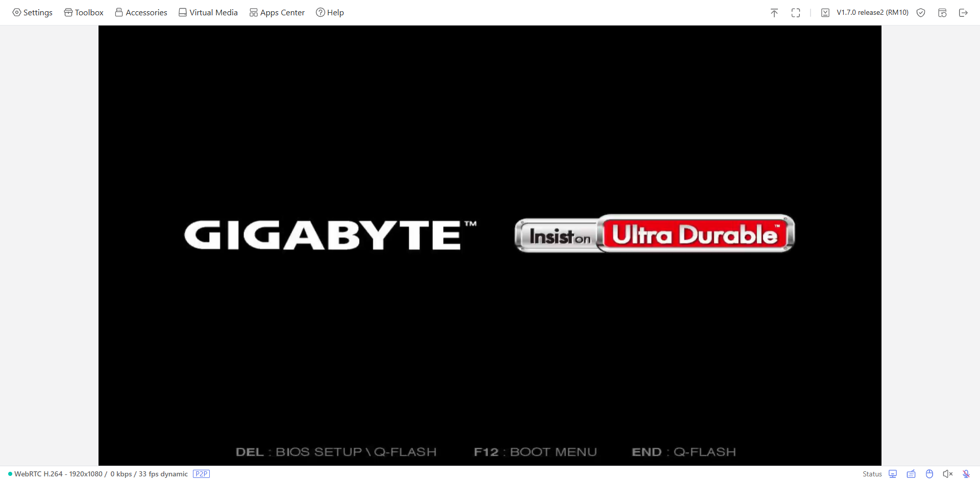Click the Settings gear icon
The height and width of the screenshot is (482, 980).
click(x=32, y=12)
